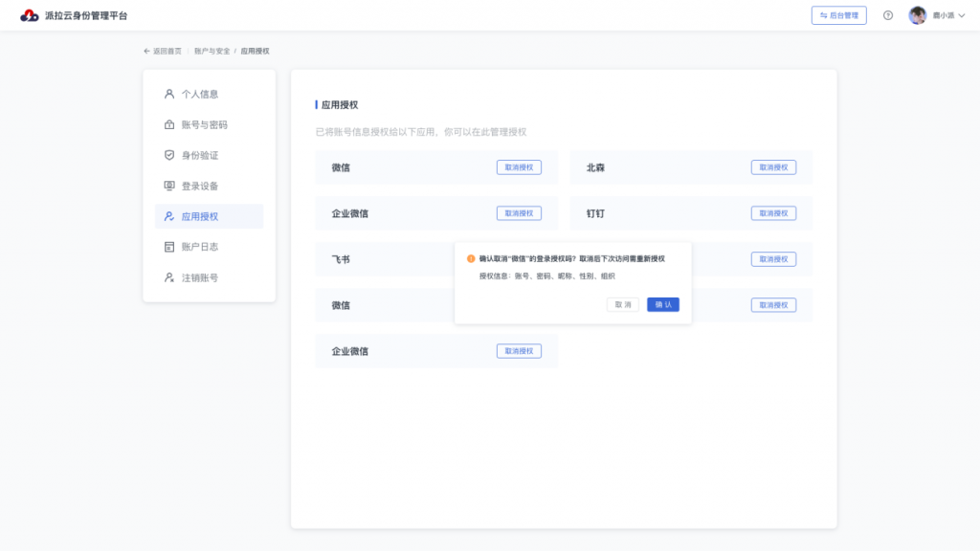Expand the username dropdown arrow
980x551 pixels.
[961, 15]
